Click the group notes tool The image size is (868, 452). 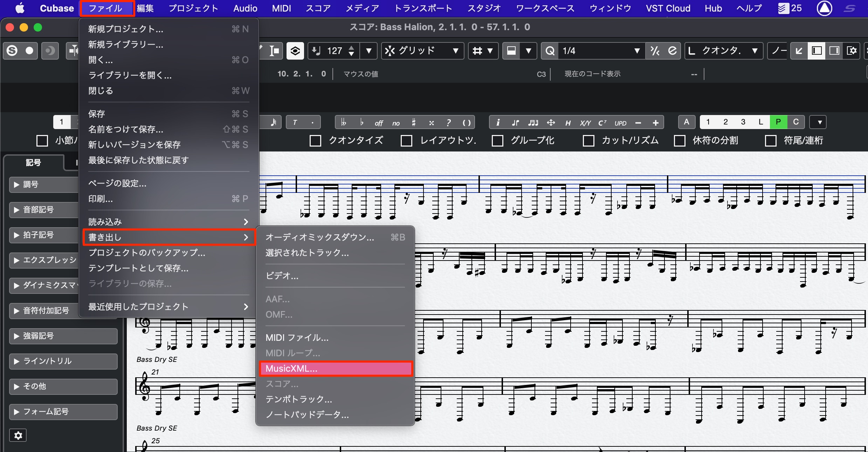pyautogui.click(x=533, y=123)
